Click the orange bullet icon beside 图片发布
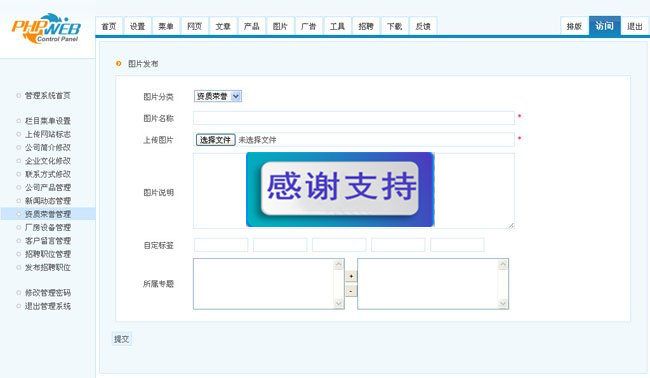This screenshot has width=650, height=378. click(119, 63)
